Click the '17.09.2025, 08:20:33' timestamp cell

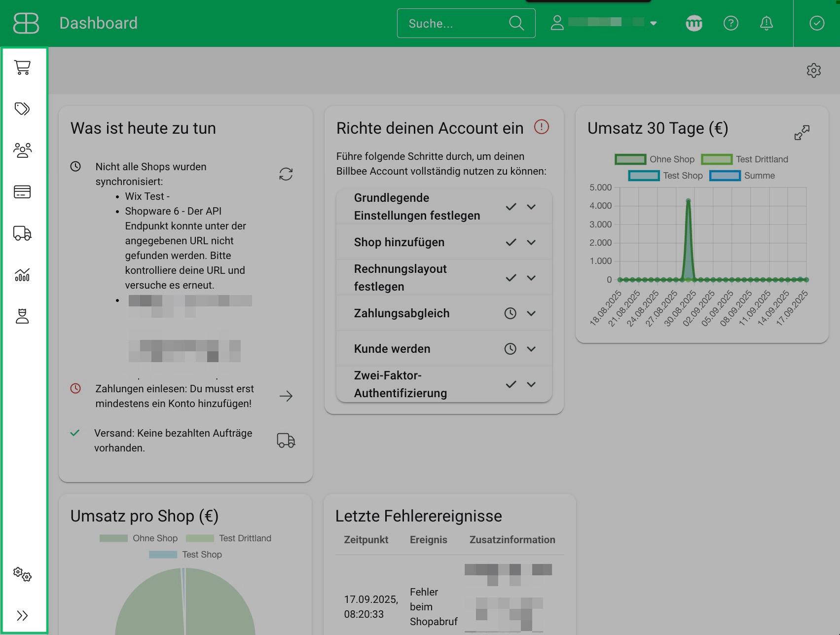tap(371, 607)
